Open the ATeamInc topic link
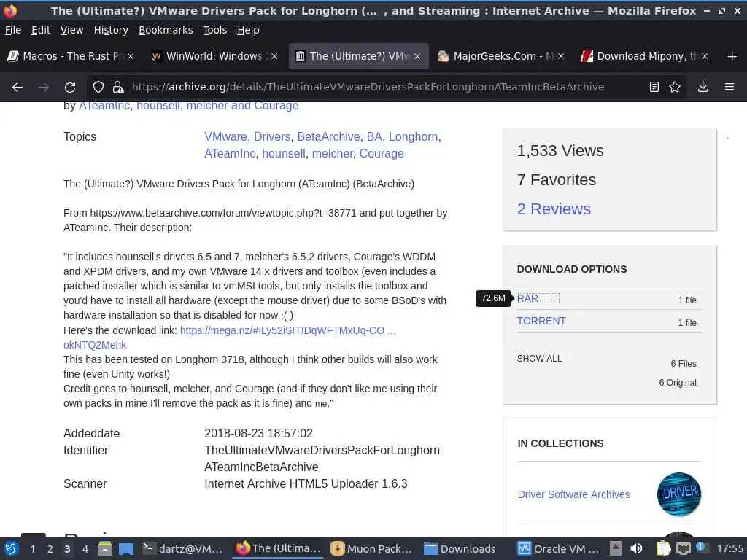The width and height of the screenshot is (747, 560). click(x=230, y=153)
